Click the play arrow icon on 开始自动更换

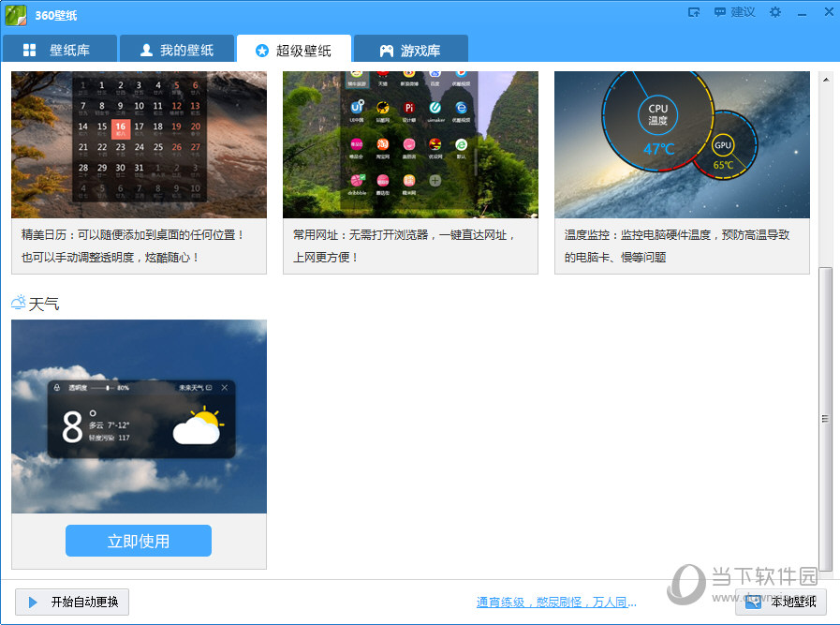point(32,602)
